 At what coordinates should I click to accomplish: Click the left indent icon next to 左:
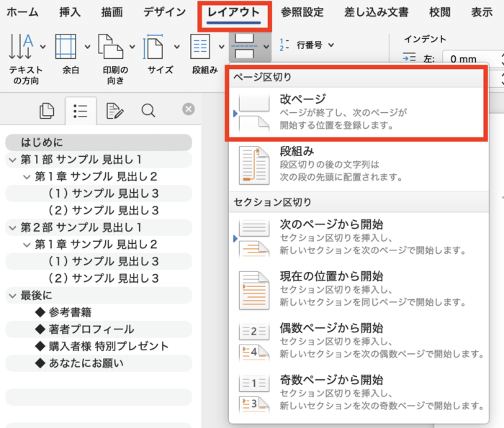(409, 58)
